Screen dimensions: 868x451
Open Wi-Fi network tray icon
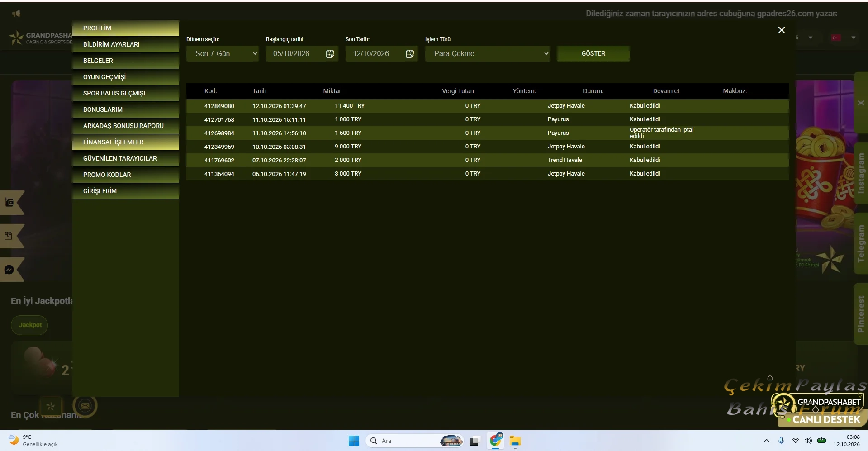(795, 441)
